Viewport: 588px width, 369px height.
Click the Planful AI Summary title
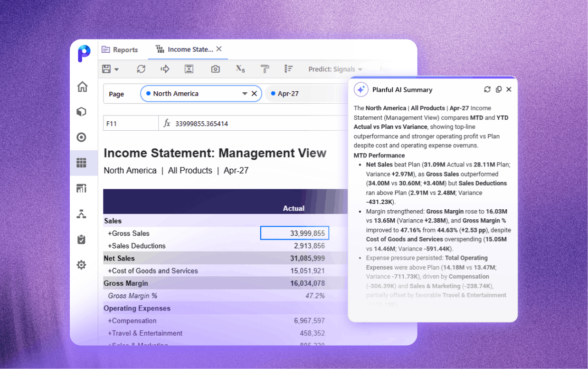(x=402, y=89)
